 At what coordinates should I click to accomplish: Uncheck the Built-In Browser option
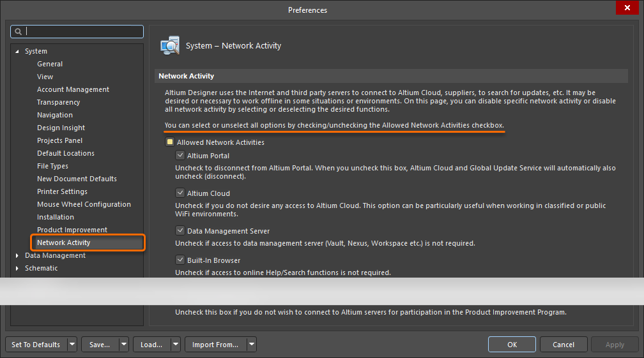click(x=180, y=260)
